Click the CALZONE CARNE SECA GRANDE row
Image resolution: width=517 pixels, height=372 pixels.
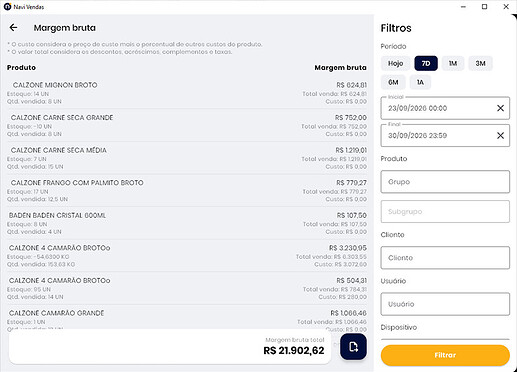187,125
